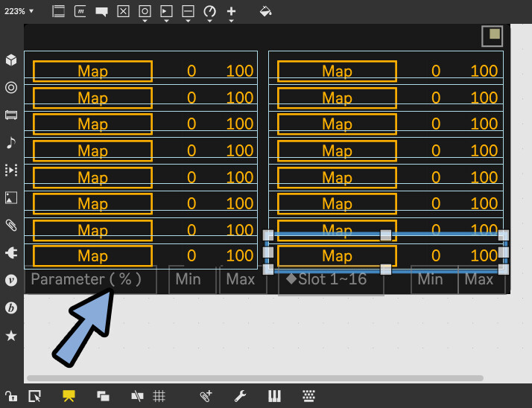The image size is (532, 408).
Task: Open the images browser in sidebar
Action: 11,197
